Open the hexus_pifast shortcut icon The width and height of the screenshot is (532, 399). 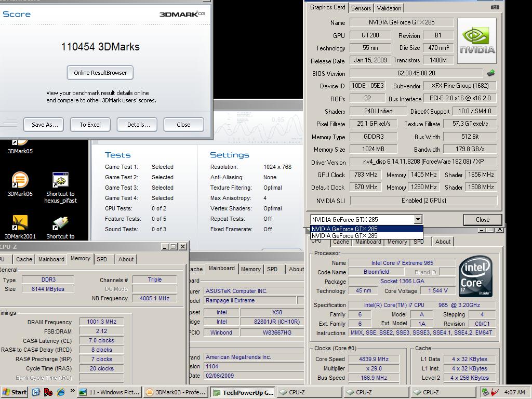pyautogui.click(x=60, y=188)
